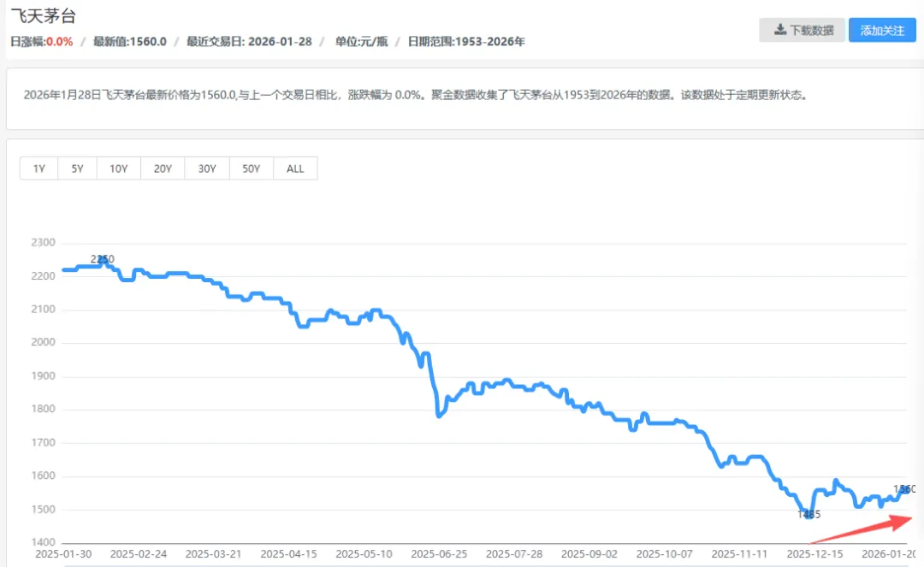Click y-axis label 1800
The image size is (924, 567).
coord(43,409)
